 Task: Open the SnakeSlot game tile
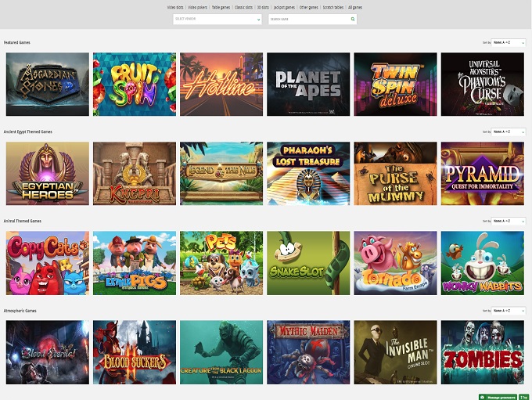point(307,262)
